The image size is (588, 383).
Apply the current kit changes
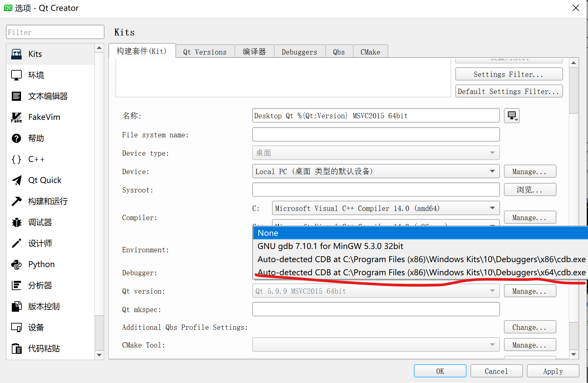553,371
